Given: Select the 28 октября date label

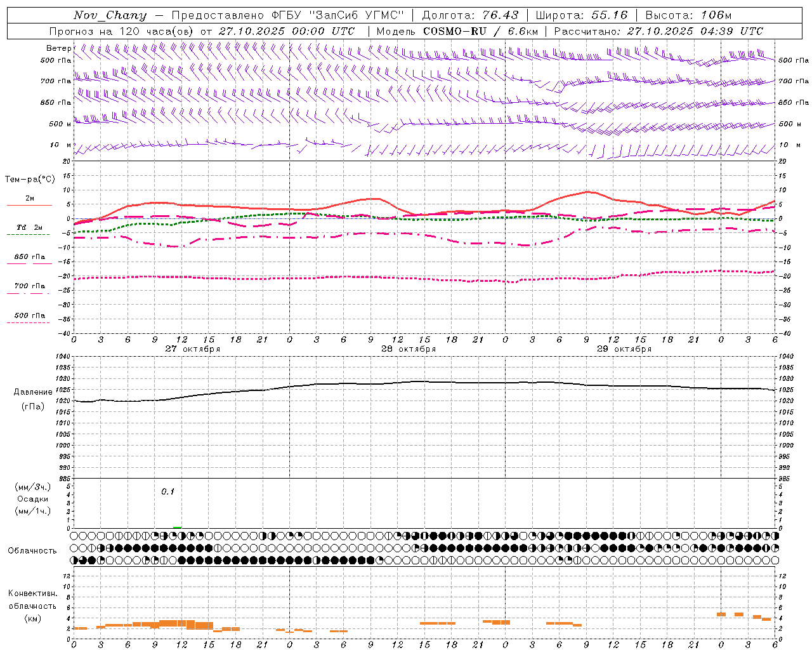Looking at the screenshot, I should [x=409, y=349].
